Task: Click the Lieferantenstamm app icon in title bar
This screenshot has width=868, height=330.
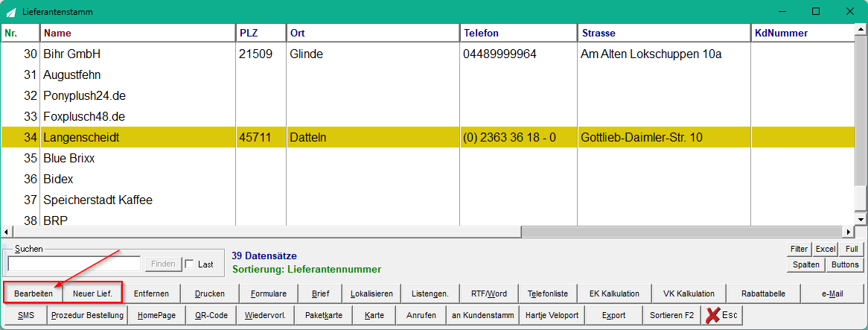Action: 10,12
